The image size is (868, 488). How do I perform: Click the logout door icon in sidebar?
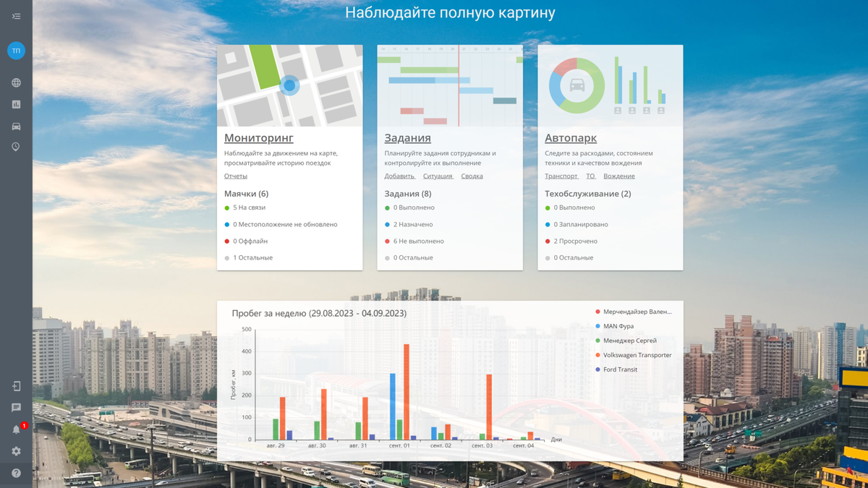[16, 387]
